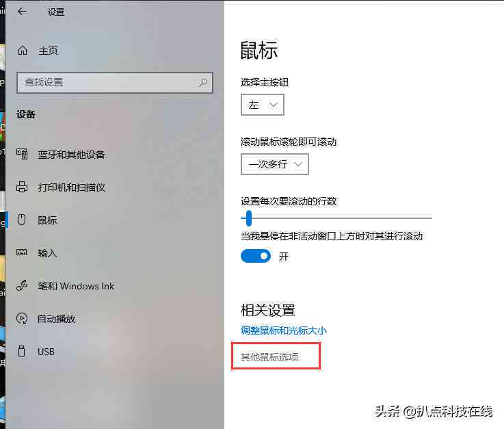Click the pen Windows Ink icon
The image size is (504, 429).
[x=22, y=285]
